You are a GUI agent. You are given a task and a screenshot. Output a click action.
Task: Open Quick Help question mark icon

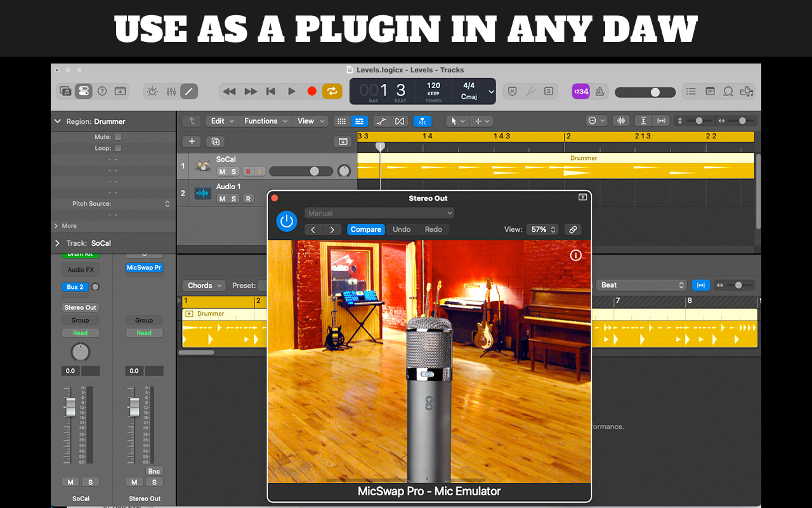pos(102,91)
